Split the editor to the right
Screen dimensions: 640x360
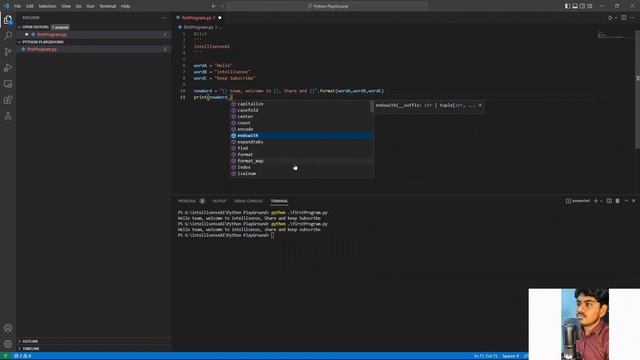coord(624,18)
